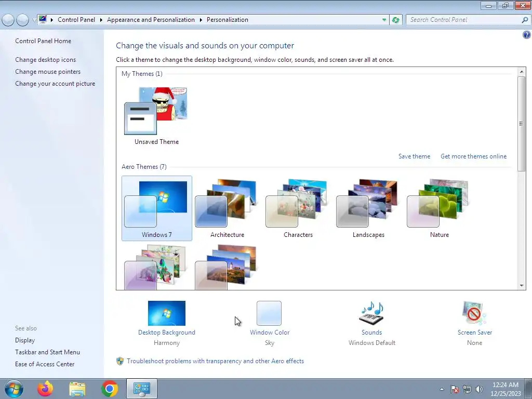Select the Characters theme
The image size is (532, 399).
(x=298, y=208)
